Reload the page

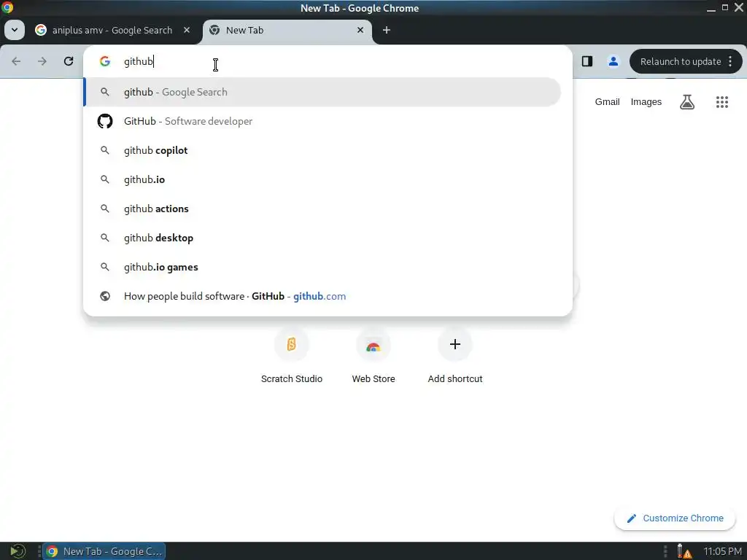tap(69, 61)
